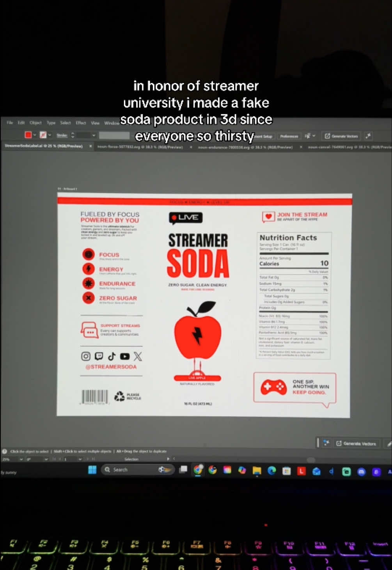Open the zoom level dropdown at 25%

point(21,459)
